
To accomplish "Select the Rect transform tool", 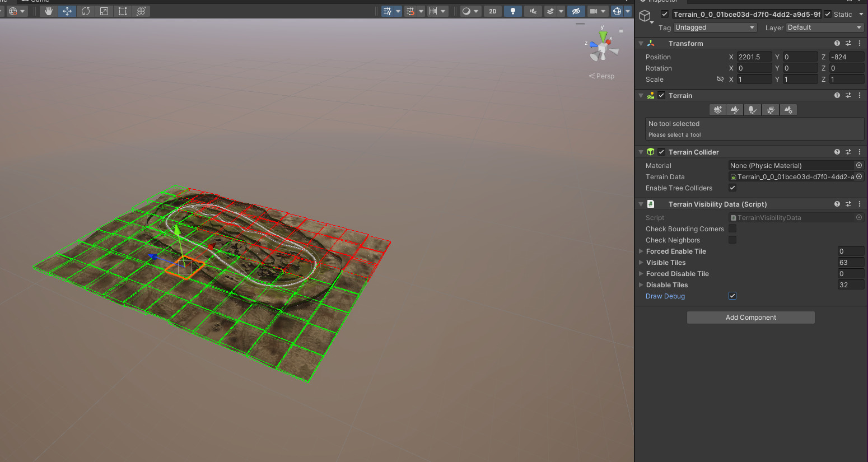I will 123,11.
